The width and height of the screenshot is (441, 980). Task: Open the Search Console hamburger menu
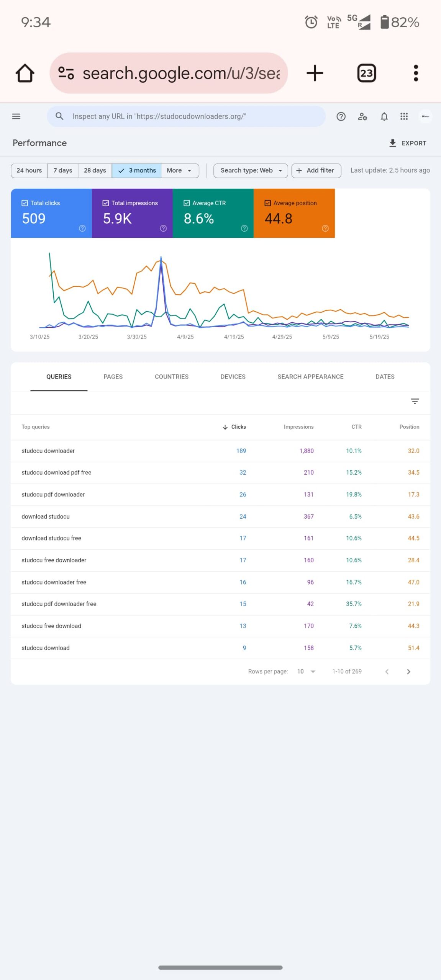click(16, 116)
